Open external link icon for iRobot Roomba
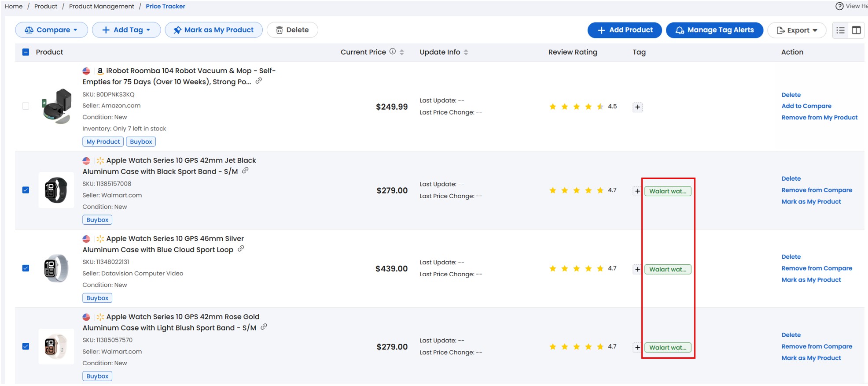 (259, 81)
